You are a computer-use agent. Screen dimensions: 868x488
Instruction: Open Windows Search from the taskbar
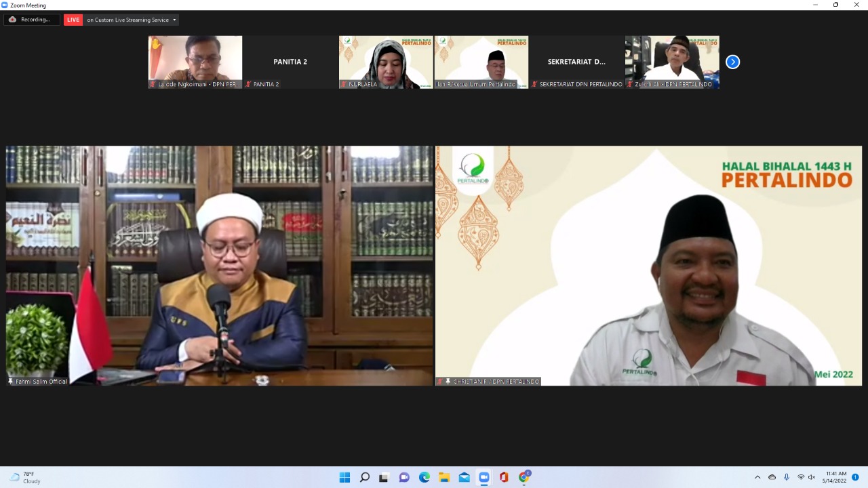tap(364, 477)
